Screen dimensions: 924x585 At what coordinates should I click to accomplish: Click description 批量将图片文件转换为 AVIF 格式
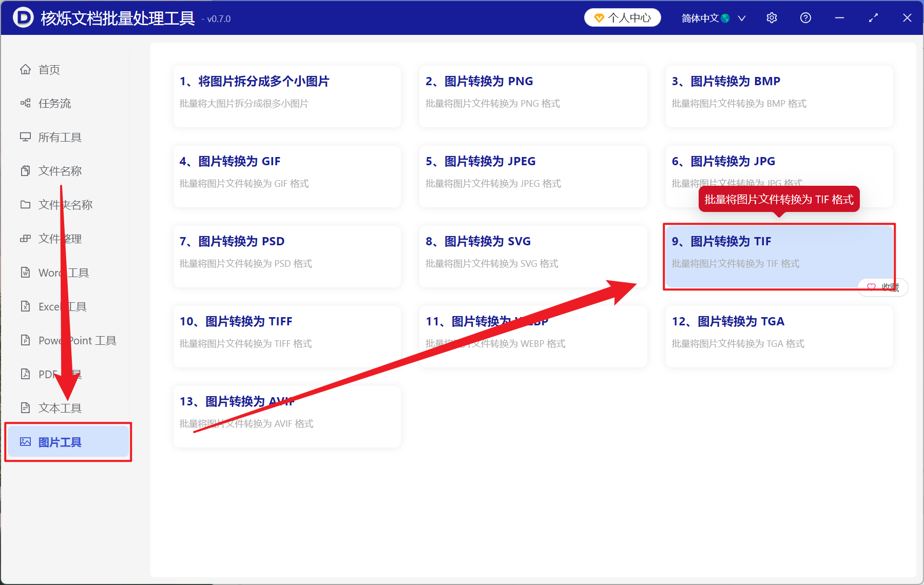tap(246, 423)
